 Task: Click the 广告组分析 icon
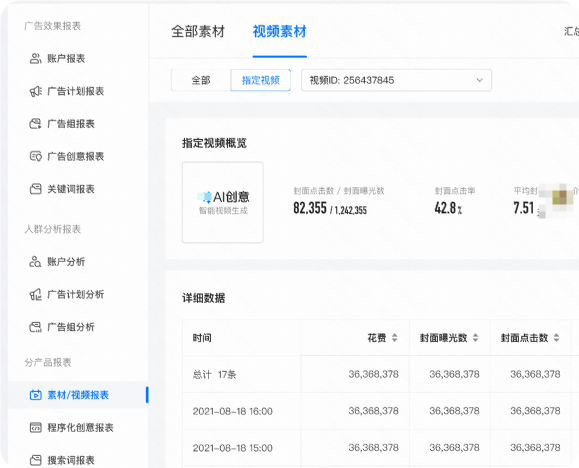[35, 327]
